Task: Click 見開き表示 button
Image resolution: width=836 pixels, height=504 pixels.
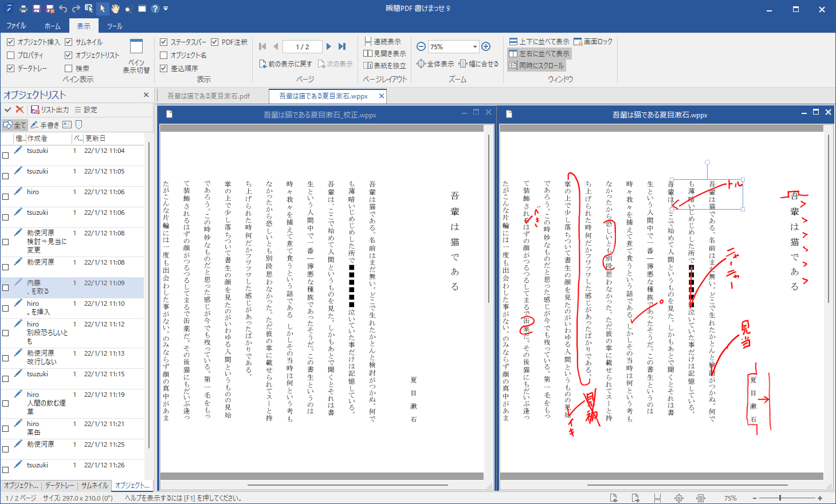Action: (x=384, y=53)
